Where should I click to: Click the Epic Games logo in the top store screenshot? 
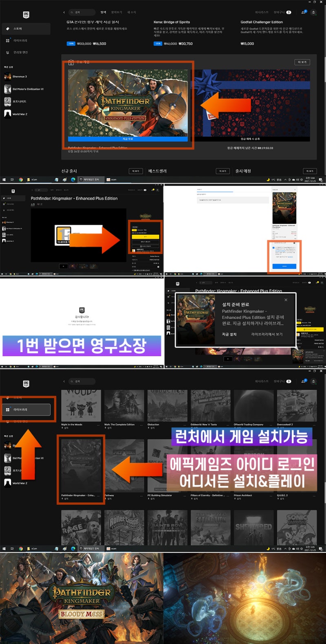click(26, 15)
